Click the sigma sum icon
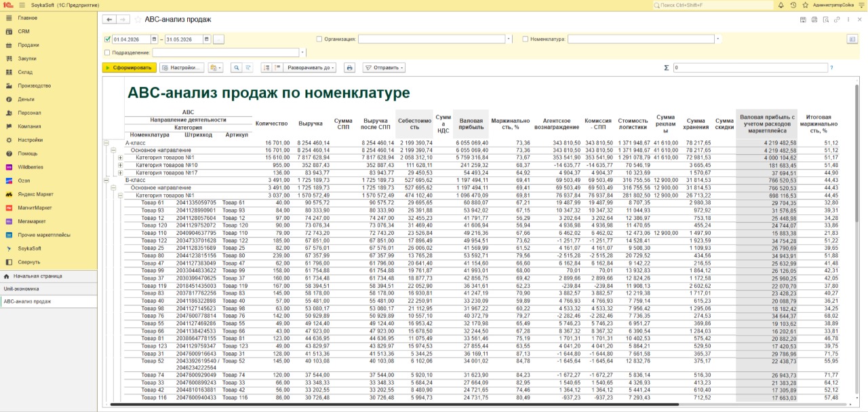Viewport: 868px width, 412px height. (x=666, y=68)
